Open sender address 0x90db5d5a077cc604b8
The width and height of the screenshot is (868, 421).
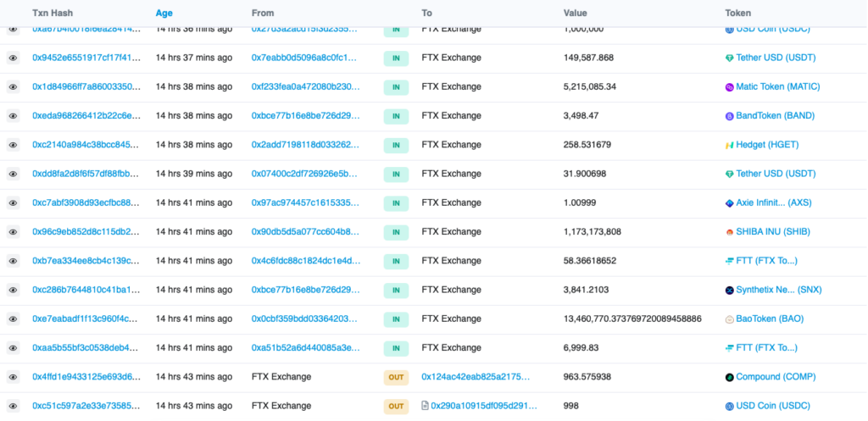305,232
